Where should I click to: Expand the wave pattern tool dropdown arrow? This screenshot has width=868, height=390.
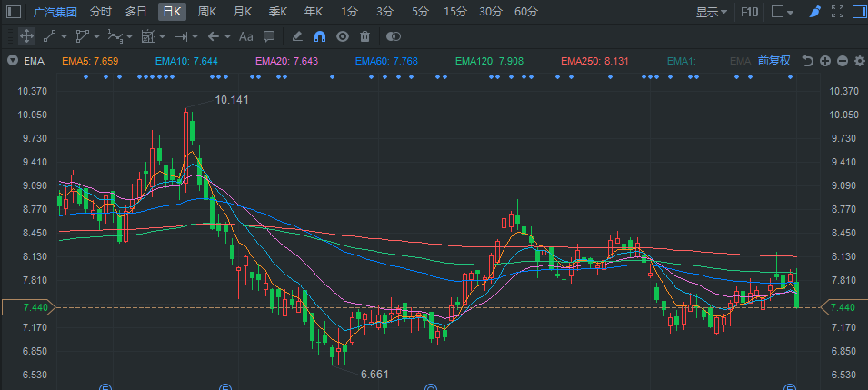tap(130, 36)
